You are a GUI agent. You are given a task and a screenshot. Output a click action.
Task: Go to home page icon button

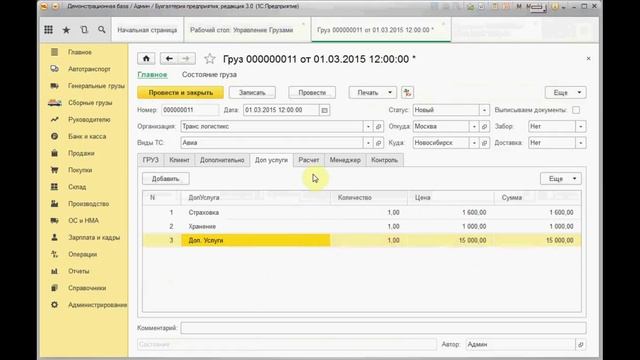pyautogui.click(x=146, y=59)
